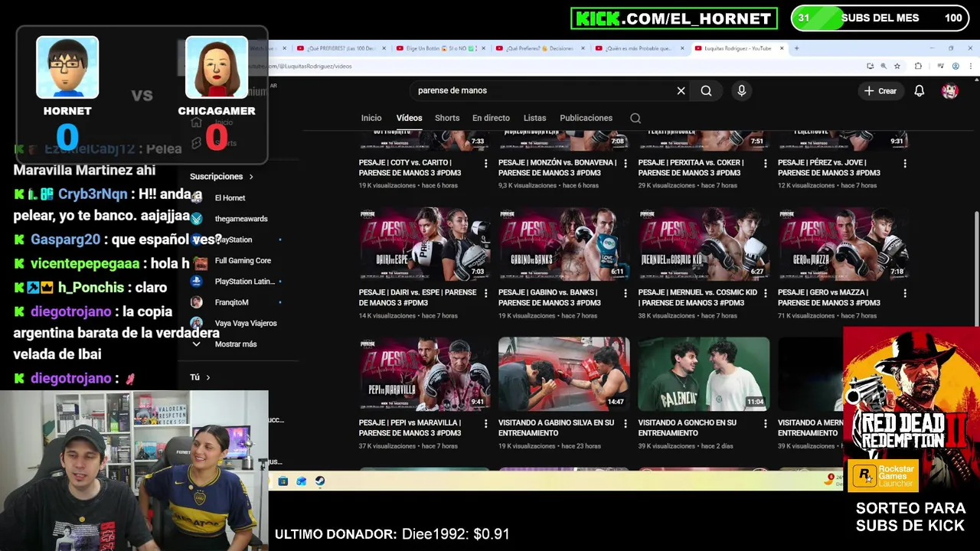This screenshot has width=980, height=551.
Task: Search within channel magnifier icon
Action: coord(635,118)
